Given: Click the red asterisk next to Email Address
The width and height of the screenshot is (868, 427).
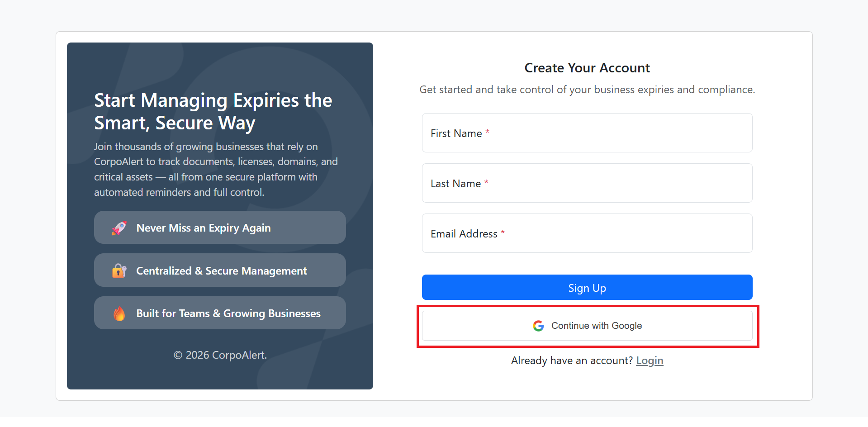Looking at the screenshot, I should 503,232.
